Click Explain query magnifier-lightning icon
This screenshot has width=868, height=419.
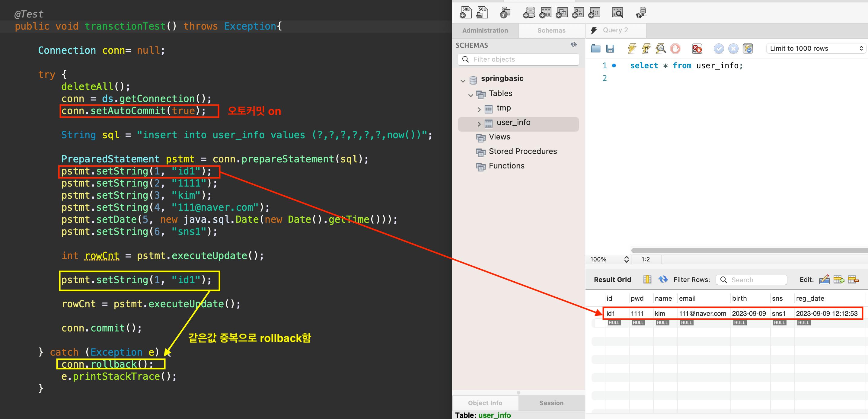[660, 49]
